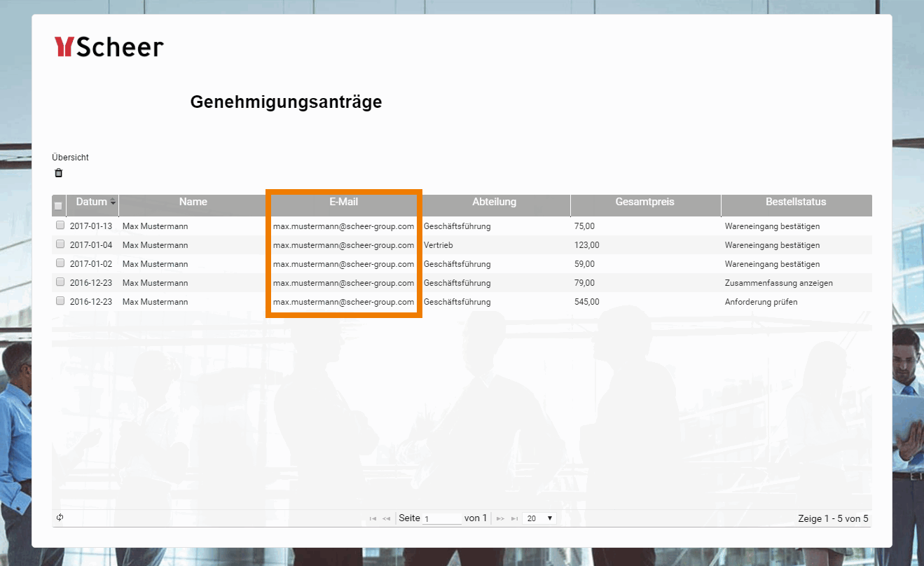Go to first page via pagination icon
This screenshot has width=924, height=566.
pos(373,518)
